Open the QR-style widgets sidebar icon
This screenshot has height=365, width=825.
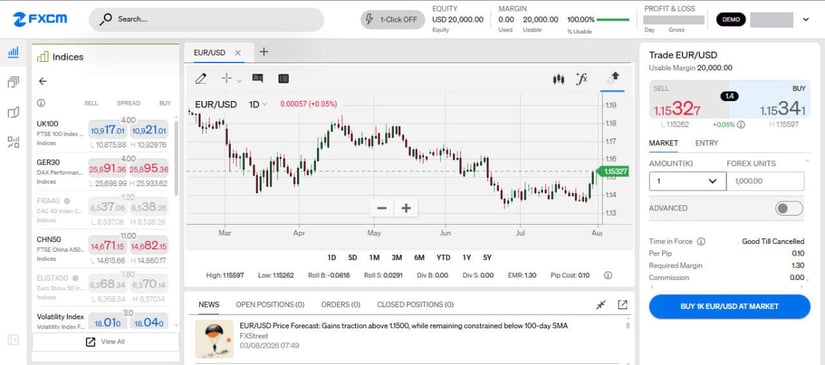13,142
